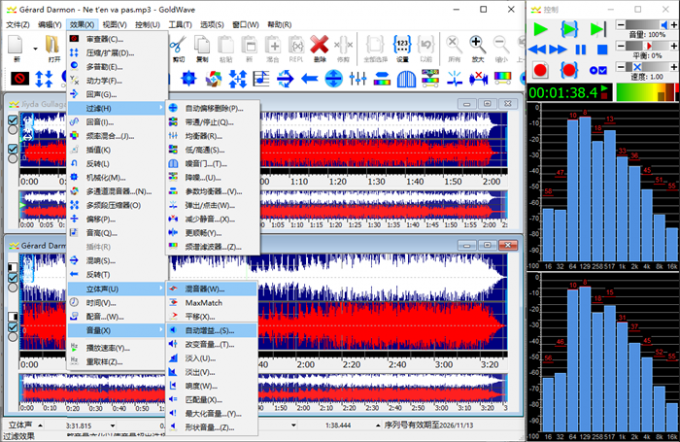Click the multiband compressor arrows icon
This screenshot has width=680, height=442.
pyautogui.click(x=238, y=79)
